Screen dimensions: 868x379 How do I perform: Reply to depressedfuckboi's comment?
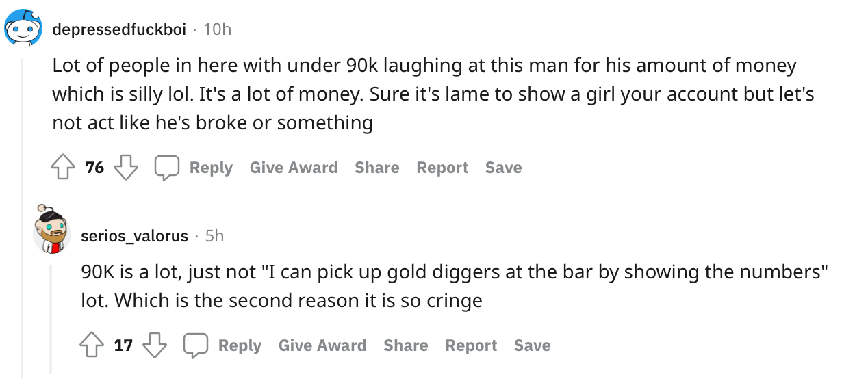point(211,168)
